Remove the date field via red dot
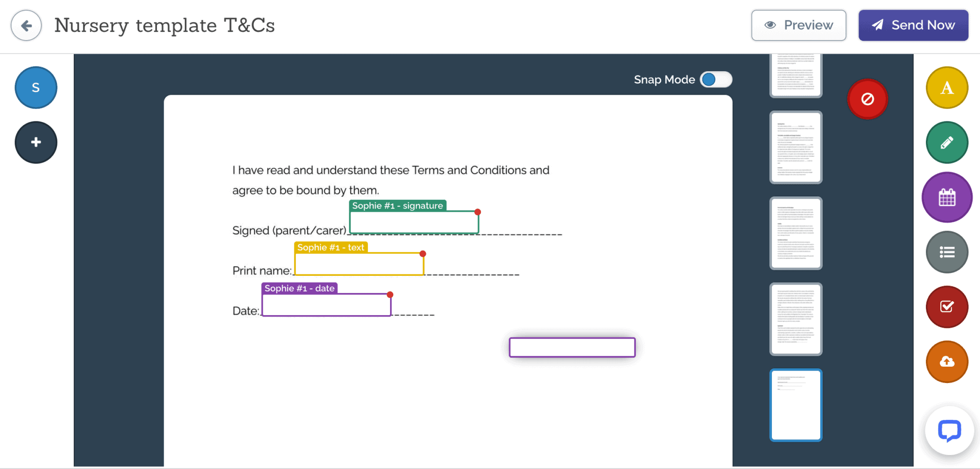 coord(390,294)
